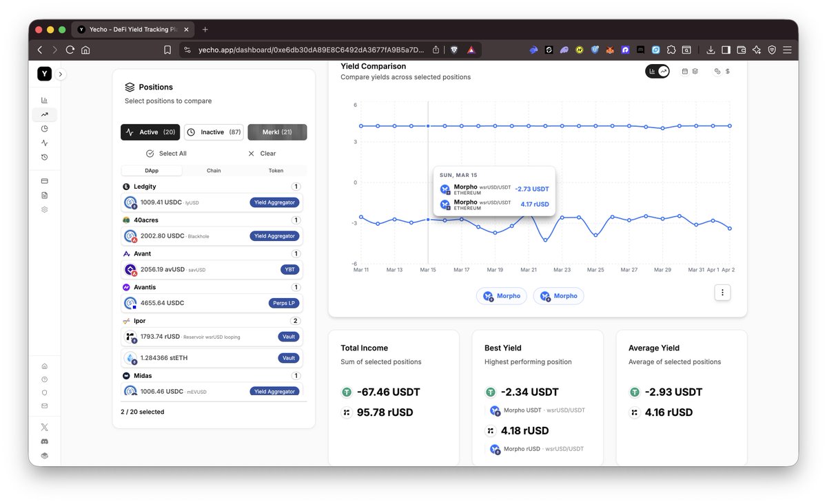Select the token coins display icon
The image size is (827, 504).
[x=717, y=71]
